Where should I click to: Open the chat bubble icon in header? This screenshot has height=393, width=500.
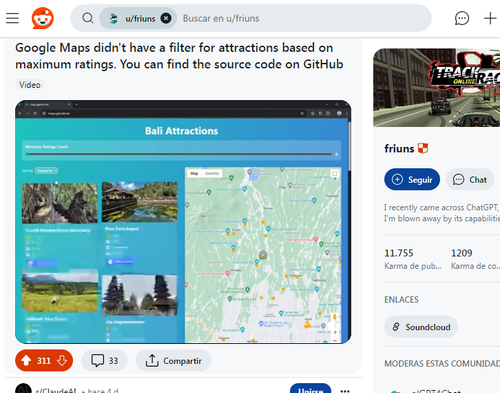[x=462, y=18]
